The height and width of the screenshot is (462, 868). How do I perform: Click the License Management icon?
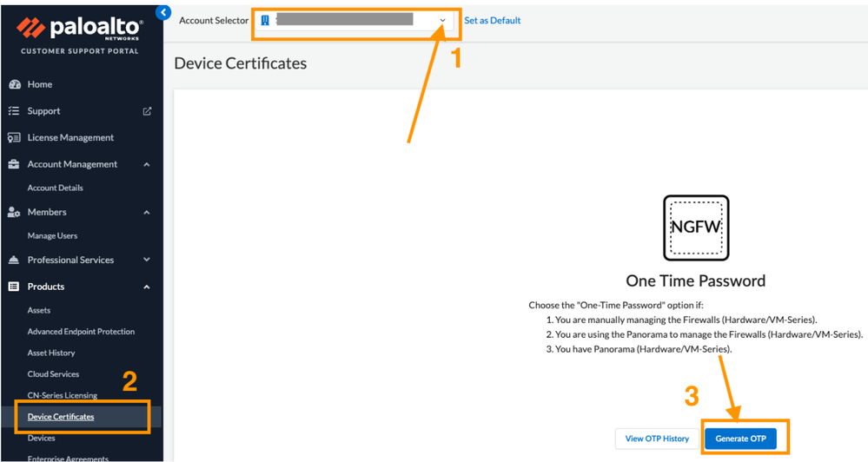(x=14, y=138)
